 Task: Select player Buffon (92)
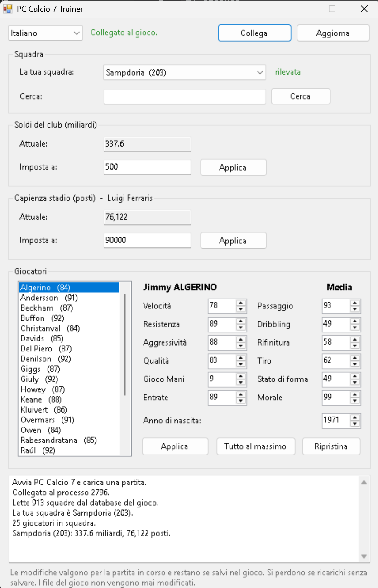(68, 318)
